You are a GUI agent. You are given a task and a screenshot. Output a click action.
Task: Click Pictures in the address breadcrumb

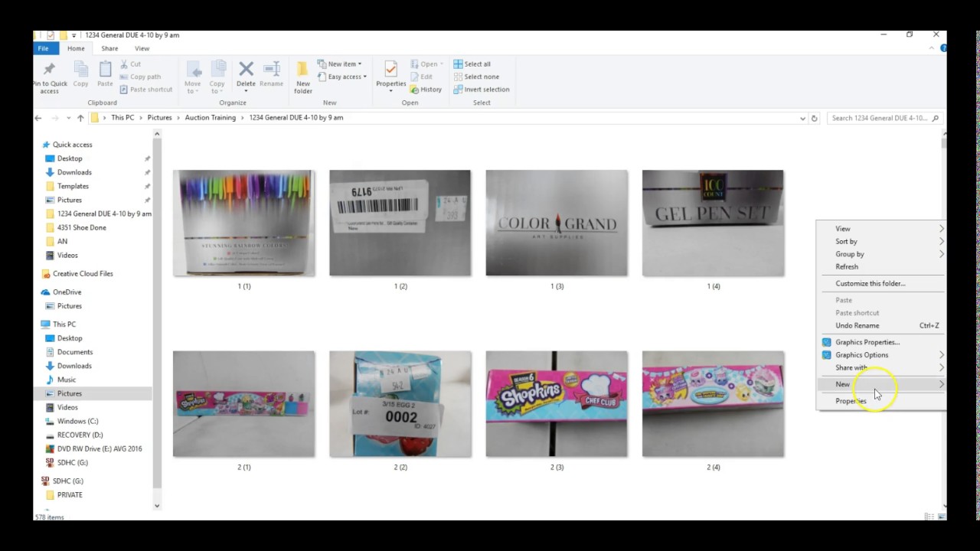160,118
